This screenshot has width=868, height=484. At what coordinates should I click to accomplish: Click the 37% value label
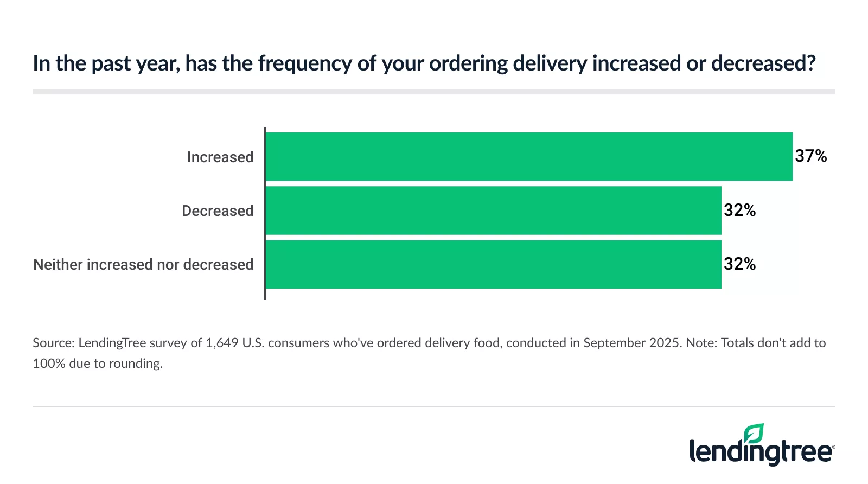click(x=810, y=156)
